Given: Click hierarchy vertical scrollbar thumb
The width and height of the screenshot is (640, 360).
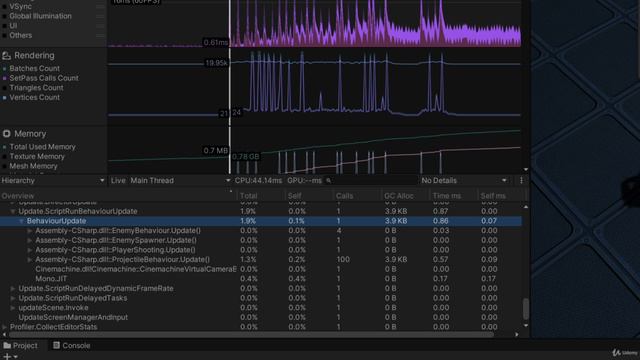Looking at the screenshot, I should tap(526, 309).
